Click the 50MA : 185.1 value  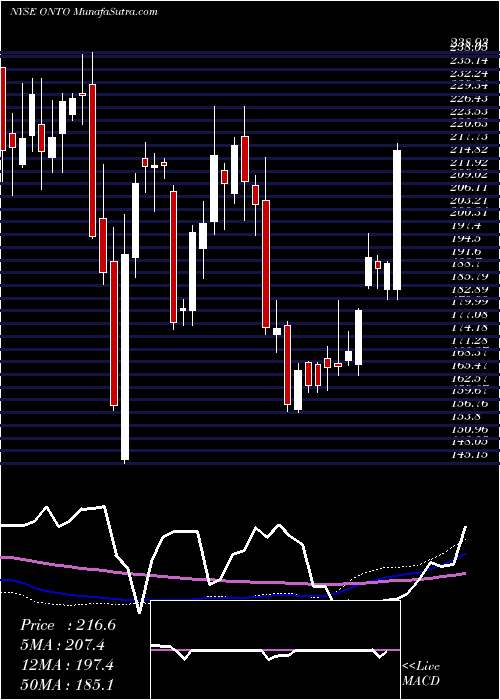point(67,684)
